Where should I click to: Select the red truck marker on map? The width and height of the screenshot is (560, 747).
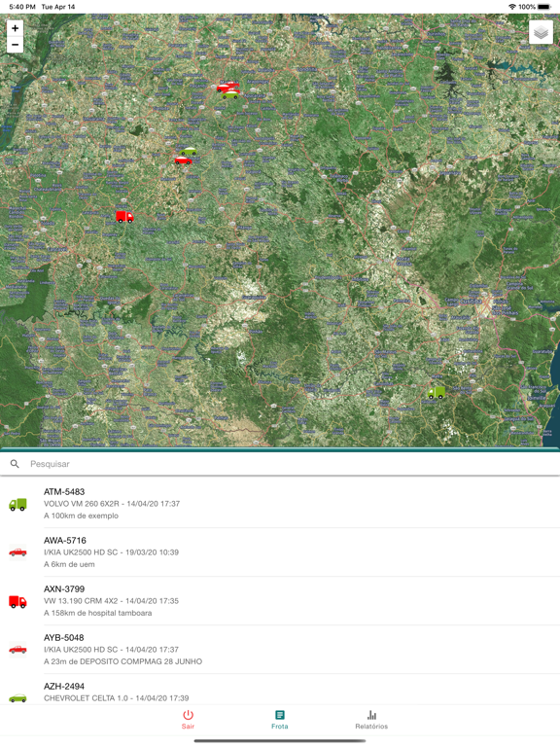(x=124, y=217)
